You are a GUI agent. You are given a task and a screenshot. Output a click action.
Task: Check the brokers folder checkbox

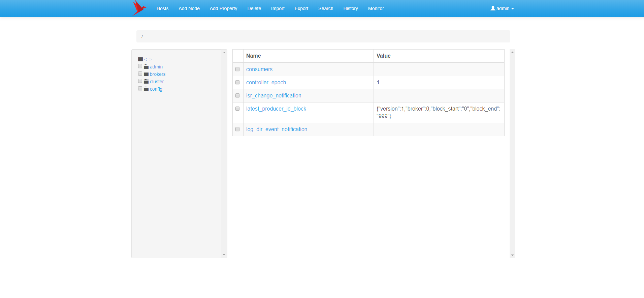(x=140, y=73)
